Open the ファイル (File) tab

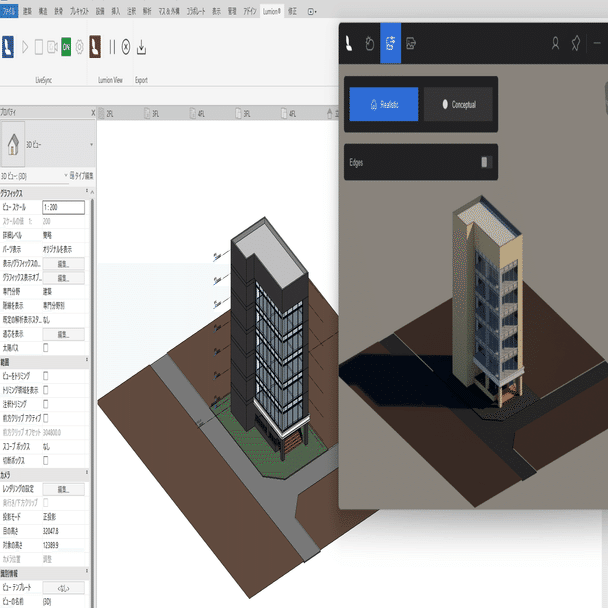pos(9,12)
